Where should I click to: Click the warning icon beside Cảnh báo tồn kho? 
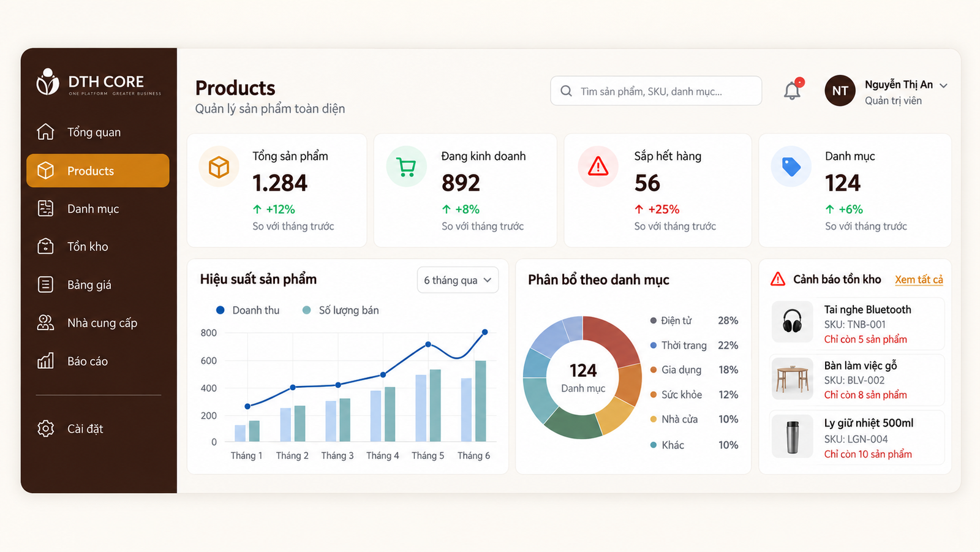778,279
